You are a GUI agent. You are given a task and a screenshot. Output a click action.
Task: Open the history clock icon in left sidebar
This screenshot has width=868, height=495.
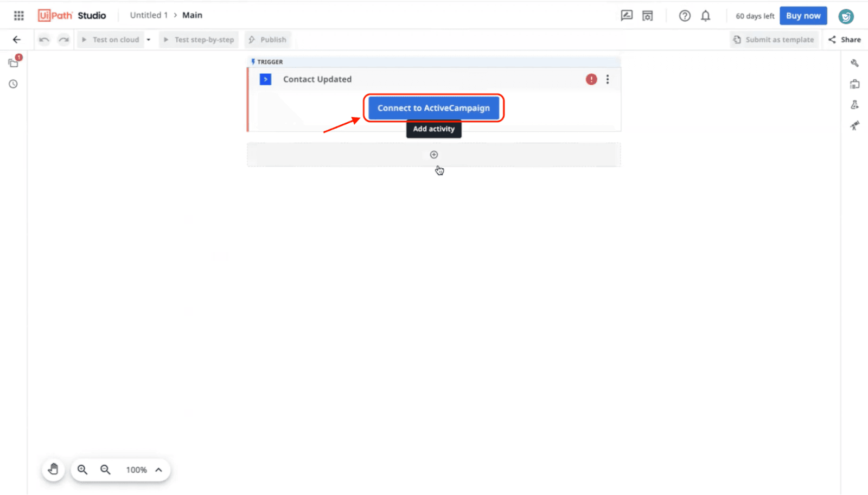[x=13, y=84]
